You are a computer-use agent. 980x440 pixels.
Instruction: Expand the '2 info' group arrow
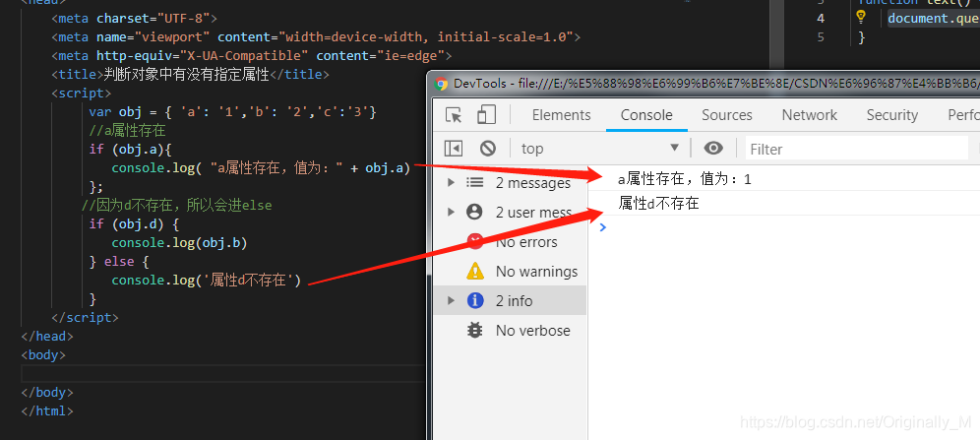point(451,300)
